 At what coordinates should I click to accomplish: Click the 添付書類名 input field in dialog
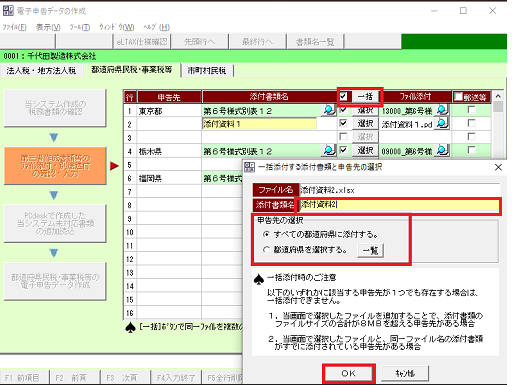pyautogui.click(x=399, y=205)
